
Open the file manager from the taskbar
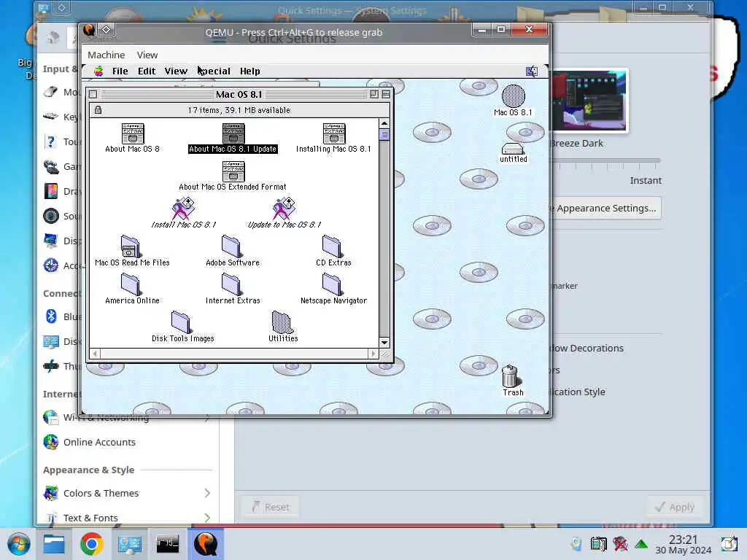[x=54, y=544]
